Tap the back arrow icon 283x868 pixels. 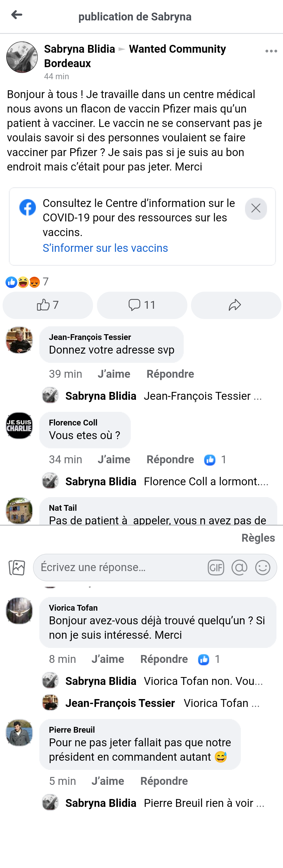point(17,15)
